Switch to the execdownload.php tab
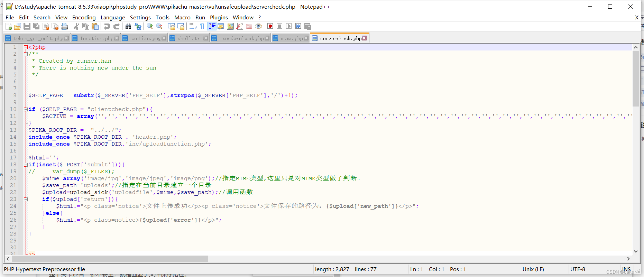 [x=240, y=38]
